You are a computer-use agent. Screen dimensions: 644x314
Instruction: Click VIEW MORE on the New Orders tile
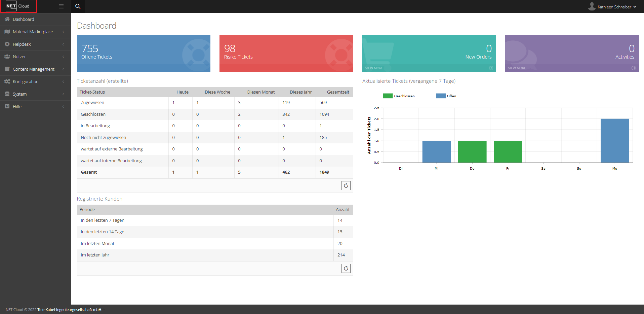pyautogui.click(x=374, y=68)
